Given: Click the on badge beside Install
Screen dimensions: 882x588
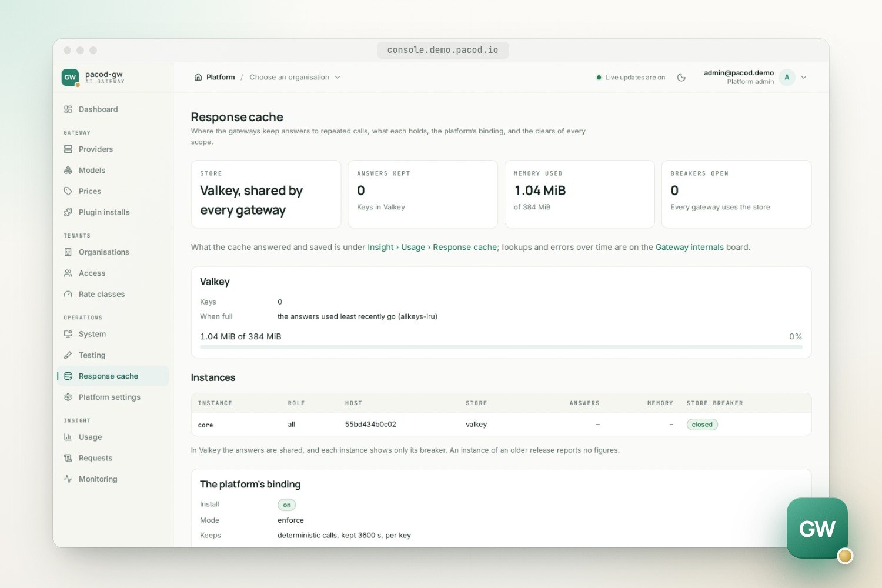Looking at the screenshot, I should (x=287, y=505).
